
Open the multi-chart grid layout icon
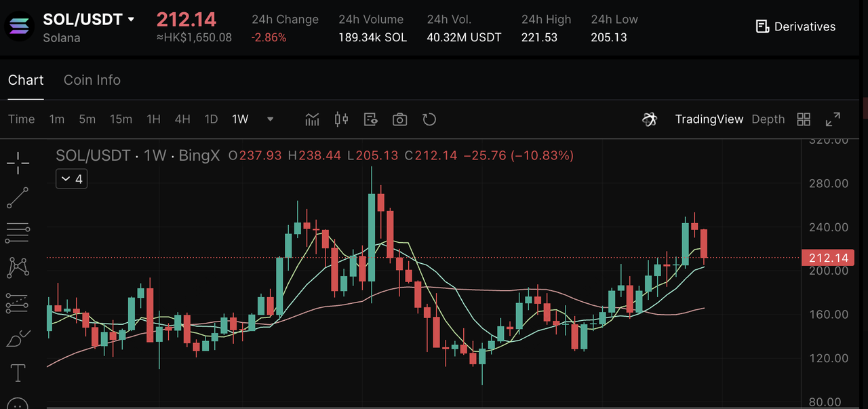coord(804,119)
